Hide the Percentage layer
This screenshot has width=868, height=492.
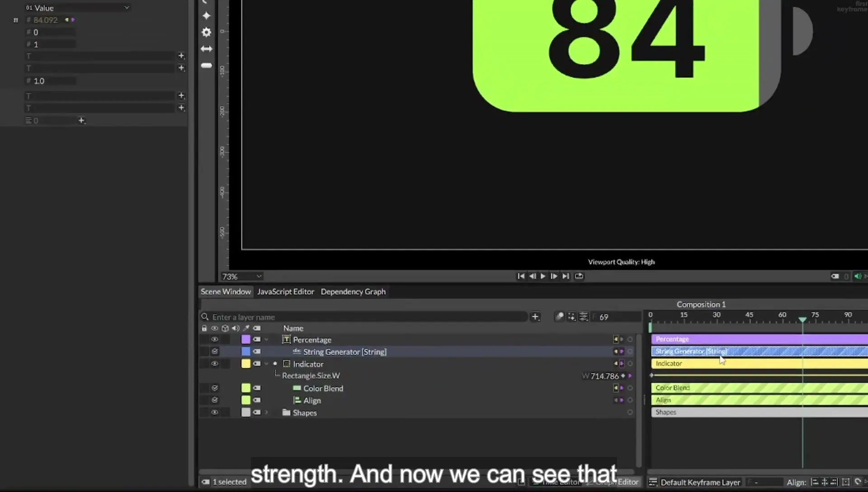215,339
